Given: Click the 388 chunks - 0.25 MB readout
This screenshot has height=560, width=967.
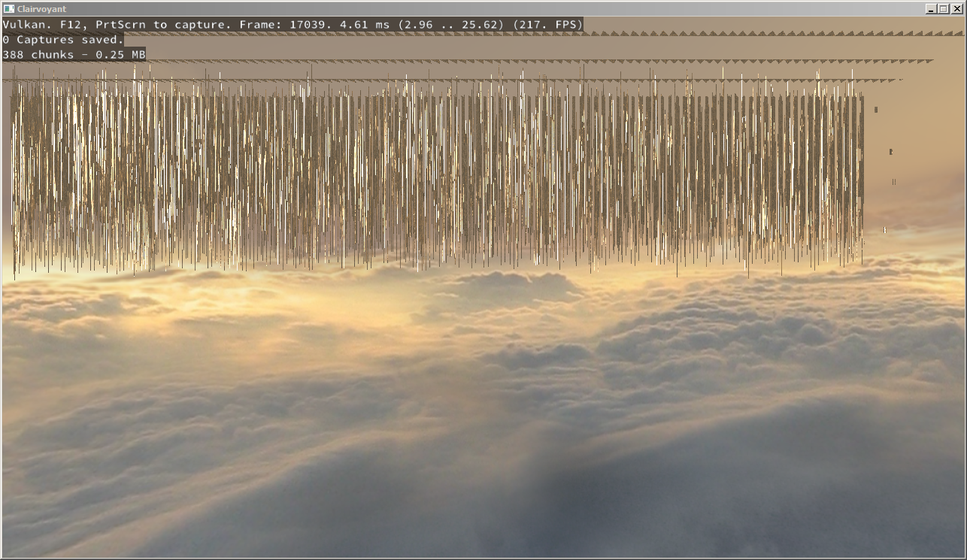Looking at the screenshot, I should [71, 54].
